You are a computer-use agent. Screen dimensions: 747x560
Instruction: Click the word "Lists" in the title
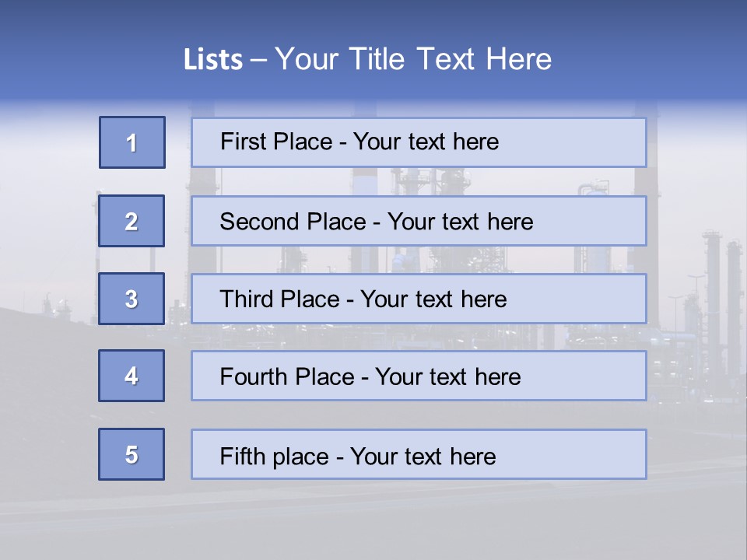[212, 60]
